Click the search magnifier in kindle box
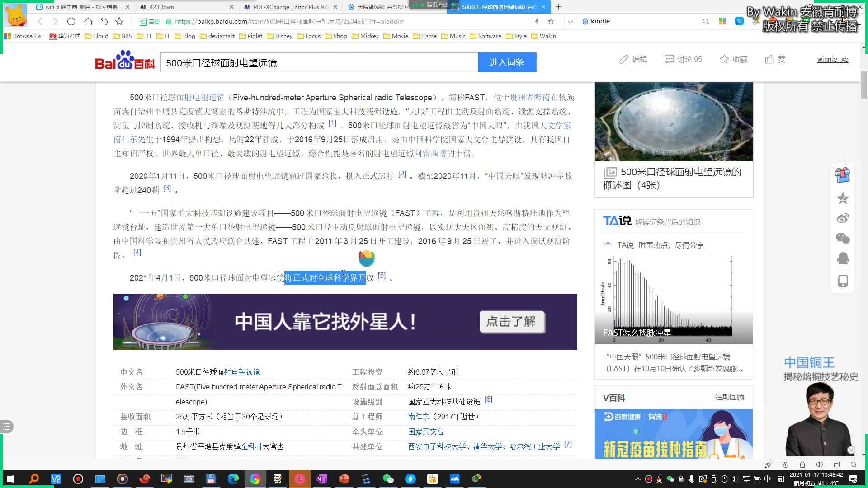 tap(706, 21)
